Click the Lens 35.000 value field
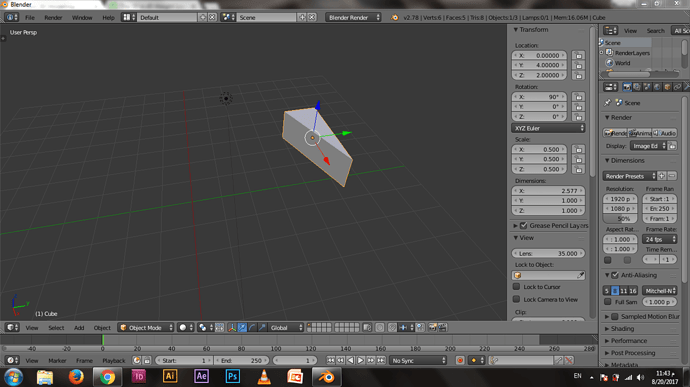The image size is (690, 387). (548, 254)
